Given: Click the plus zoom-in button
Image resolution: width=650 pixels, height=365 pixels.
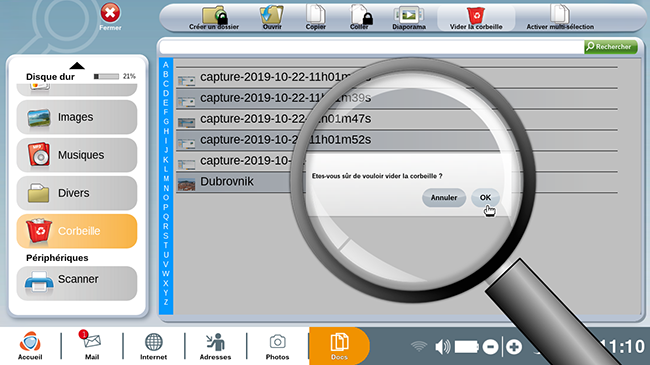Looking at the screenshot, I should 514,347.
